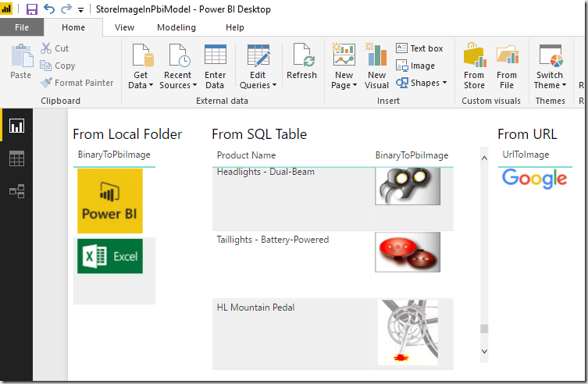Click the Product Name column header
588x384 pixels.
click(x=247, y=155)
